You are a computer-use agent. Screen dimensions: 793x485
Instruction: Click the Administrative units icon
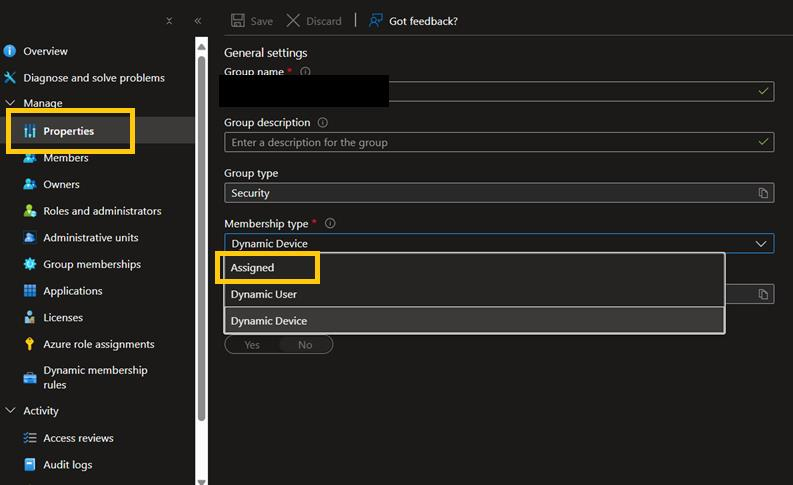click(x=30, y=237)
